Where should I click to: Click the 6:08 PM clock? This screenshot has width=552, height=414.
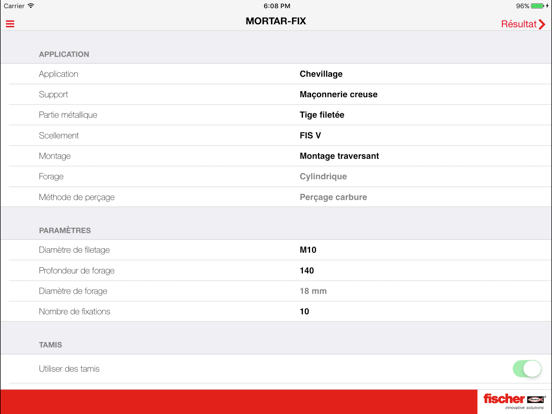277,6
